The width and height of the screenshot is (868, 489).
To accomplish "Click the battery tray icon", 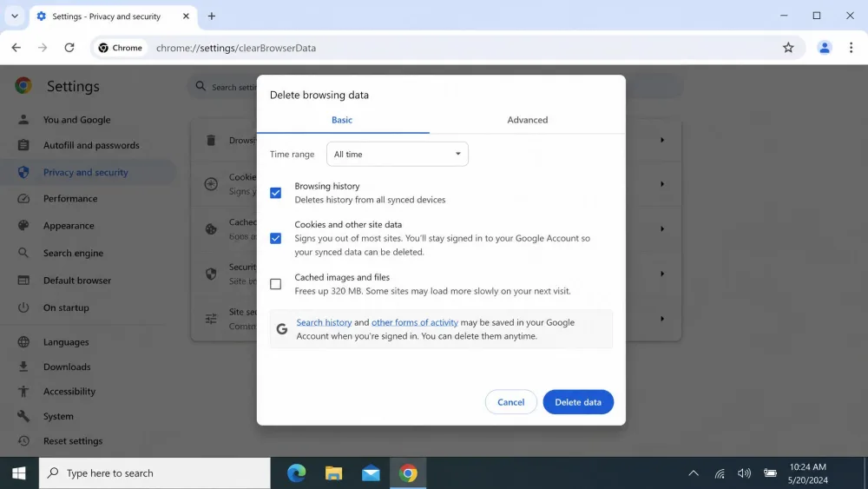I will (770, 473).
